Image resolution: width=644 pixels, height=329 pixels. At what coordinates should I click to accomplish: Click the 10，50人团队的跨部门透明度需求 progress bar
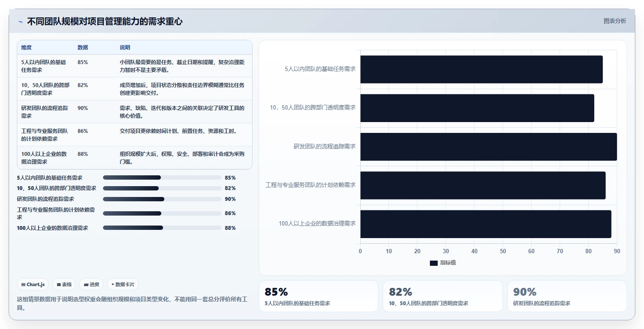162,188
